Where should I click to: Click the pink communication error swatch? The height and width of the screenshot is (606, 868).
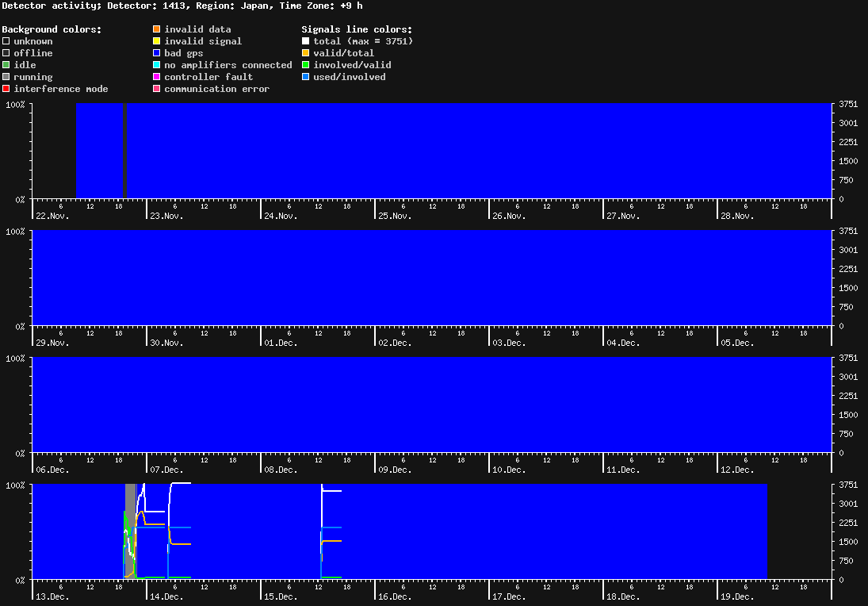(157, 89)
